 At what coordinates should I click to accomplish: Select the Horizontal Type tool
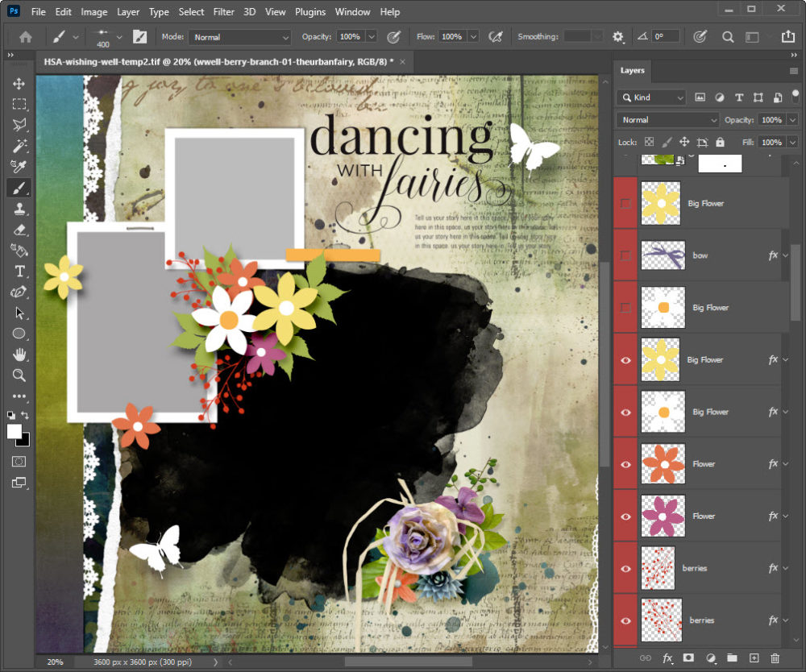pos(19,272)
